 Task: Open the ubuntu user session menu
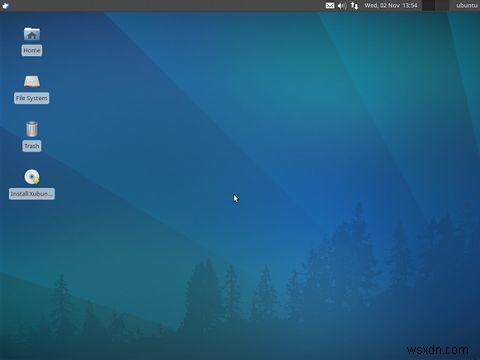tap(467, 5)
